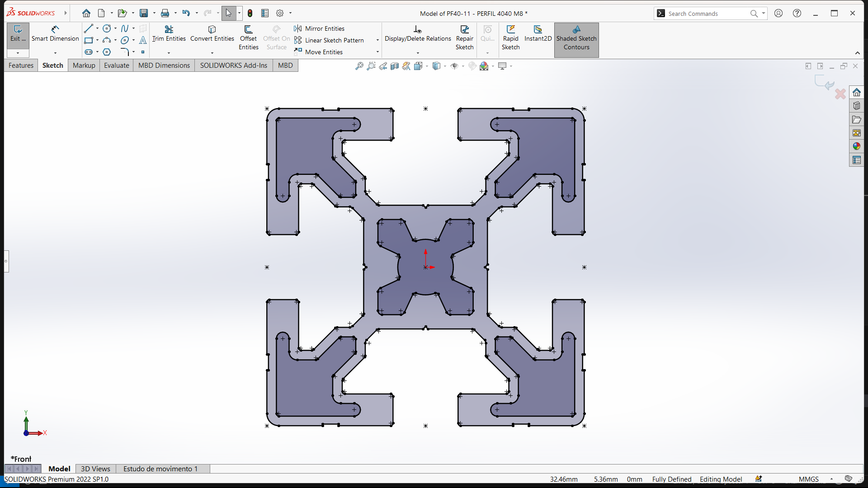868x488 pixels.
Task: Expand the Options gear dropdown arrow
Action: point(290,13)
